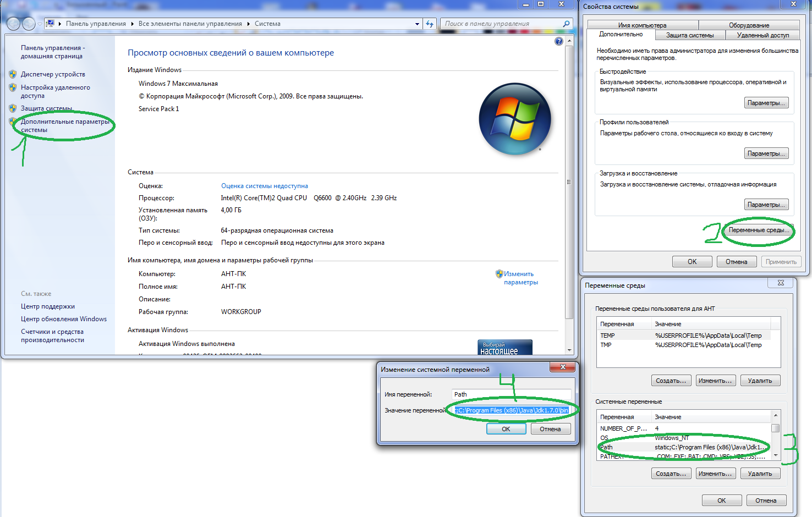The height and width of the screenshot is (517, 812).
Task: Click Параметры button under Профили пользователей
Action: tap(767, 153)
